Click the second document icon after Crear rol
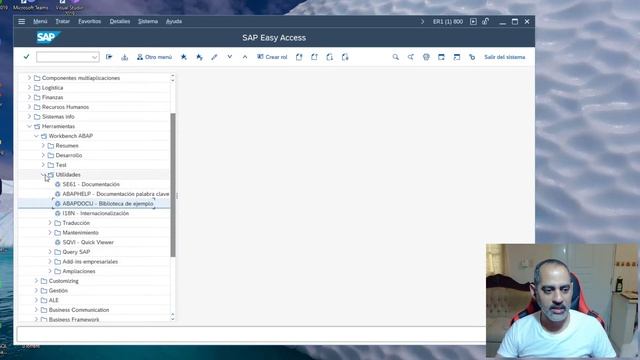Image resolution: width=640 pixels, height=360 pixels. point(314,57)
